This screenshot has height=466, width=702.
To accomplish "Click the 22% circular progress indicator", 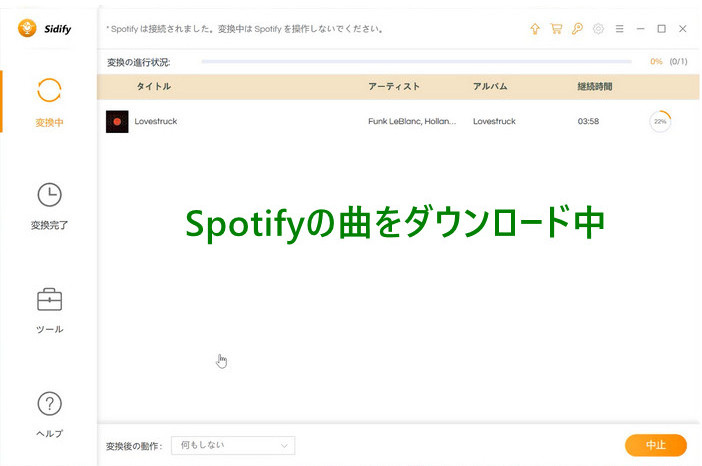I will pyautogui.click(x=660, y=121).
